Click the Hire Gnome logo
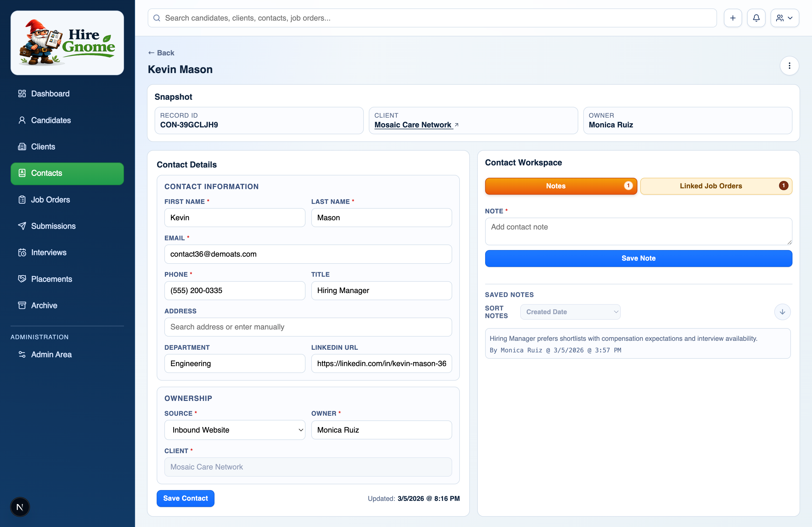This screenshot has width=812, height=527. pos(67,43)
